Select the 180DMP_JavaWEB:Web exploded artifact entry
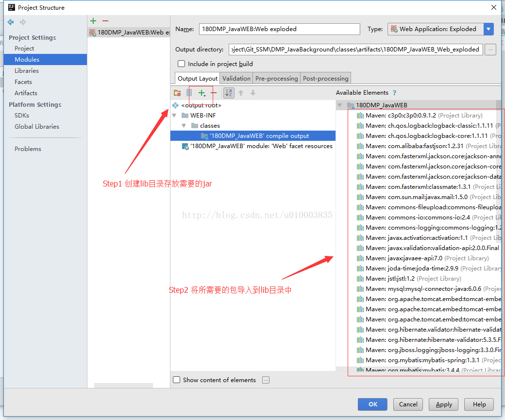The image size is (505, 420). tap(129, 32)
